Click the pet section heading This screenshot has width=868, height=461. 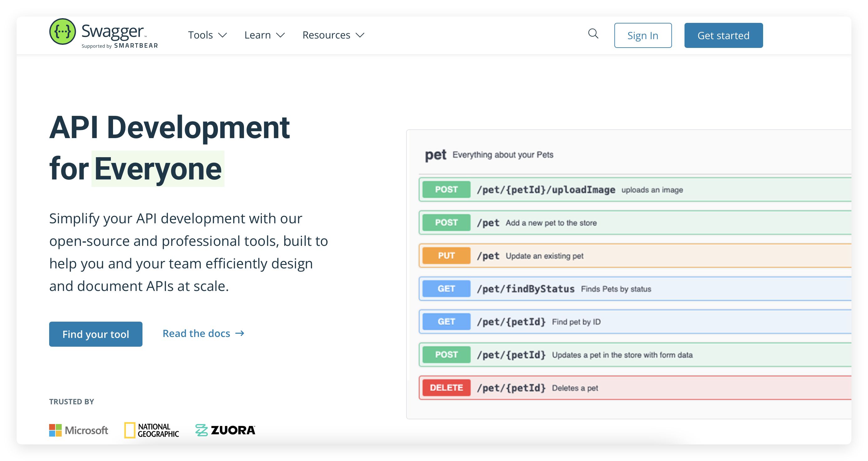click(x=435, y=155)
